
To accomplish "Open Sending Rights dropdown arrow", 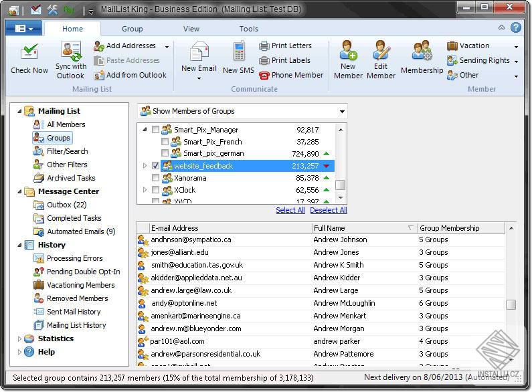I will coord(516,62).
